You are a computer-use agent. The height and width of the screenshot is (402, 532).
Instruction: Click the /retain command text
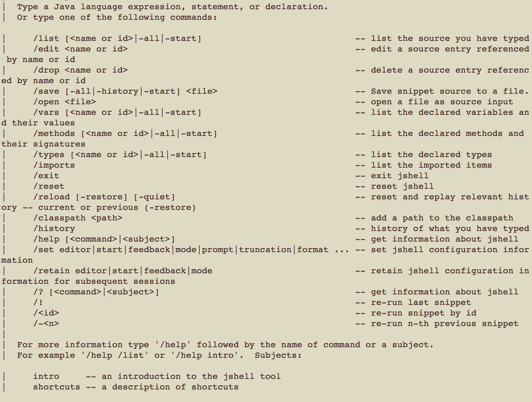51,271
